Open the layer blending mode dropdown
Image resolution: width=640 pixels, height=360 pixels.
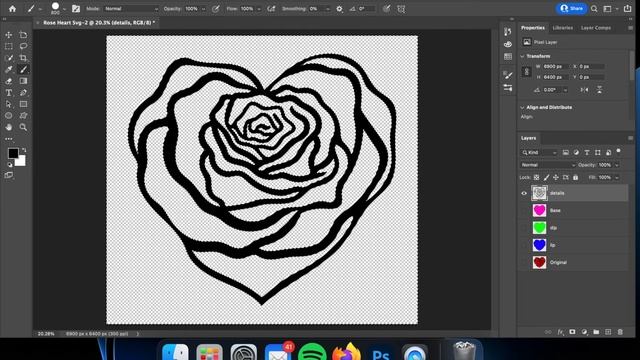tap(547, 165)
